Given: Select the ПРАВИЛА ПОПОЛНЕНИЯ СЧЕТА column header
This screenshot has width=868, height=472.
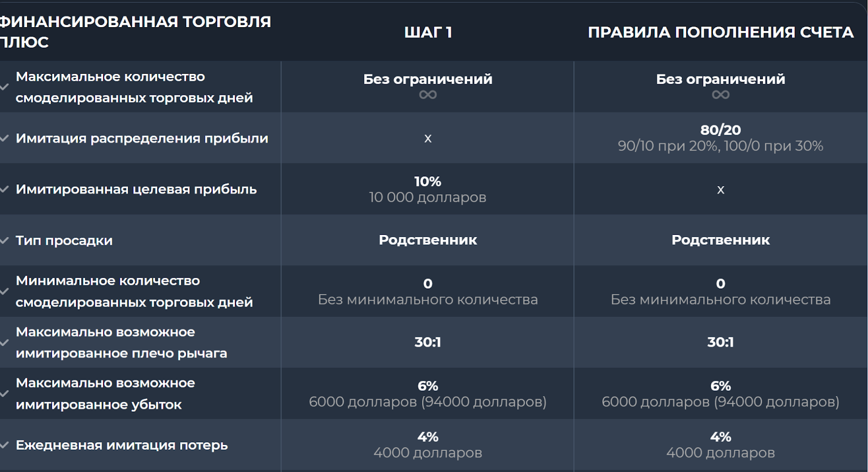Looking at the screenshot, I should (720, 32).
